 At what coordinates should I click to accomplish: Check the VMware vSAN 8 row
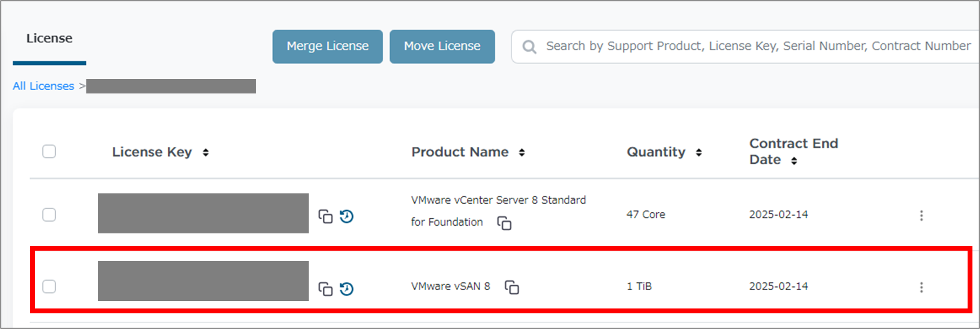[x=49, y=286]
